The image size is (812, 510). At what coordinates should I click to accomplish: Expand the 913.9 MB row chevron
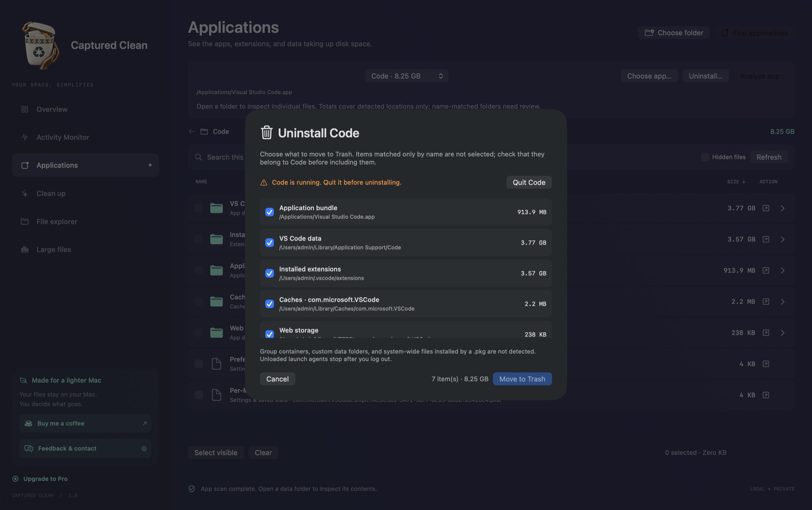coord(782,270)
